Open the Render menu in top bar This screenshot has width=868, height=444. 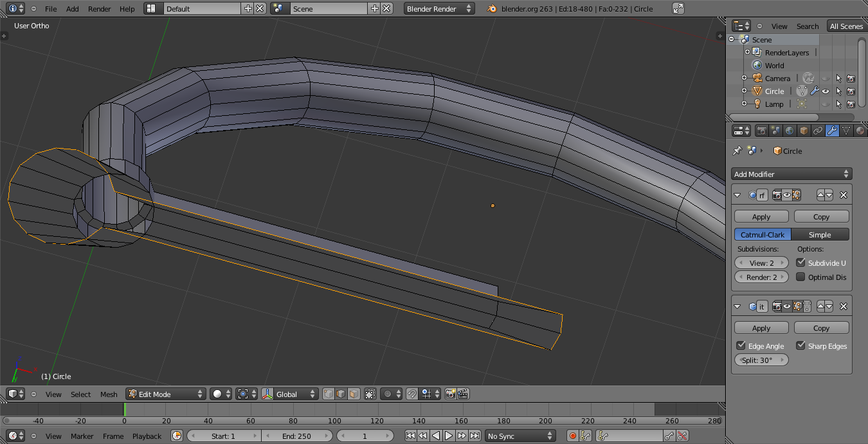click(x=99, y=8)
